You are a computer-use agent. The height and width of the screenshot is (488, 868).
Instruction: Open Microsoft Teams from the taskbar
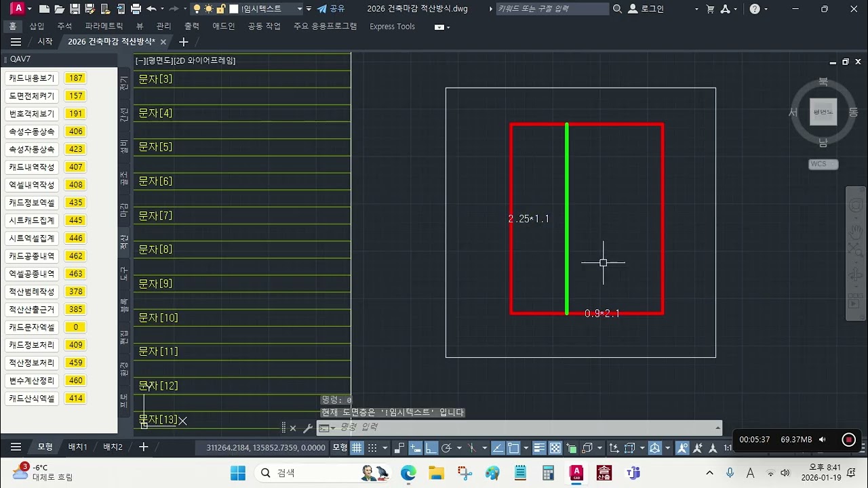coord(633,472)
